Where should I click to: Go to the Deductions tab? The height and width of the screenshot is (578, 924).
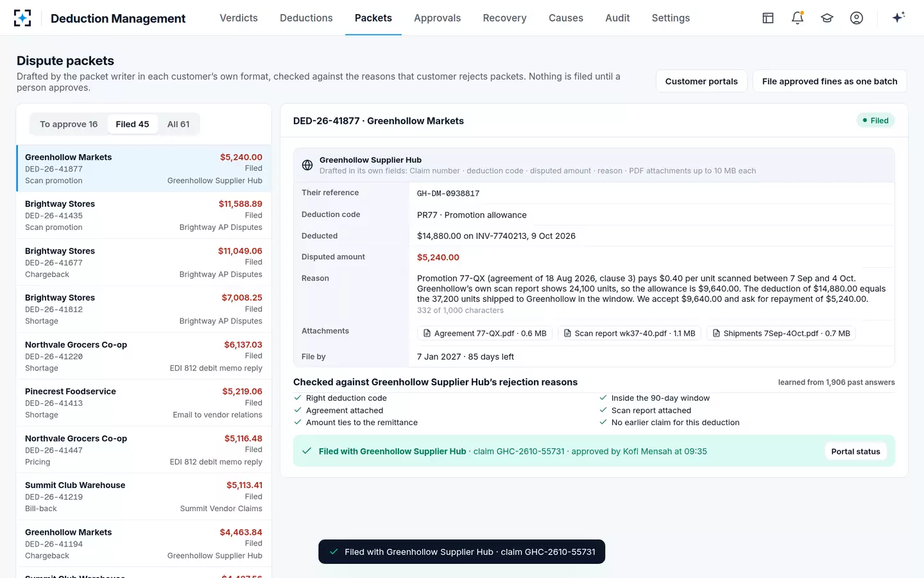pos(306,18)
